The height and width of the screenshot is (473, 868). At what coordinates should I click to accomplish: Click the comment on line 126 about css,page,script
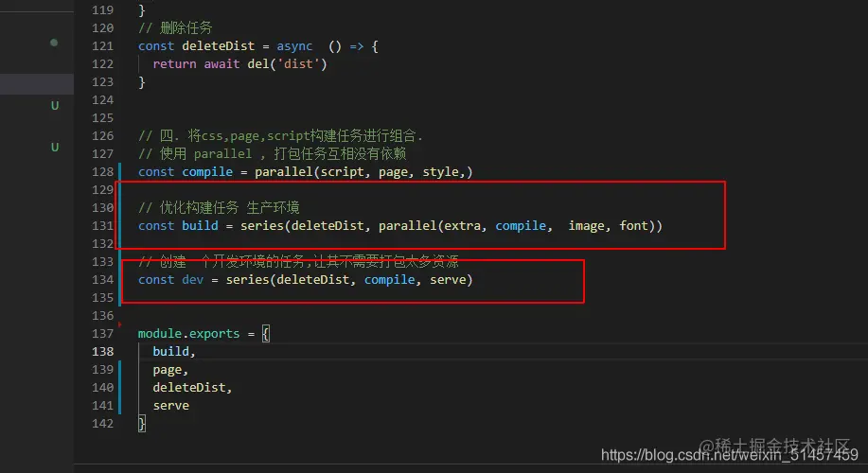(x=281, y=135)
